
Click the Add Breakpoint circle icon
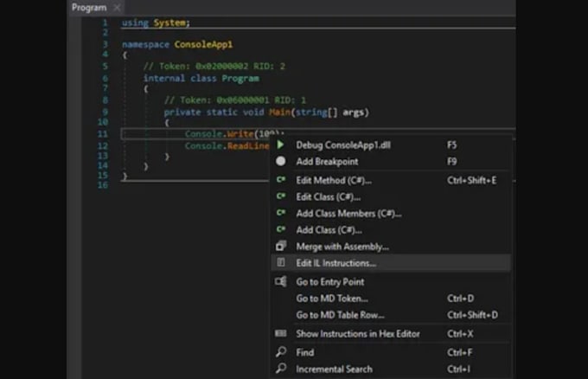(x=280, y=162)
